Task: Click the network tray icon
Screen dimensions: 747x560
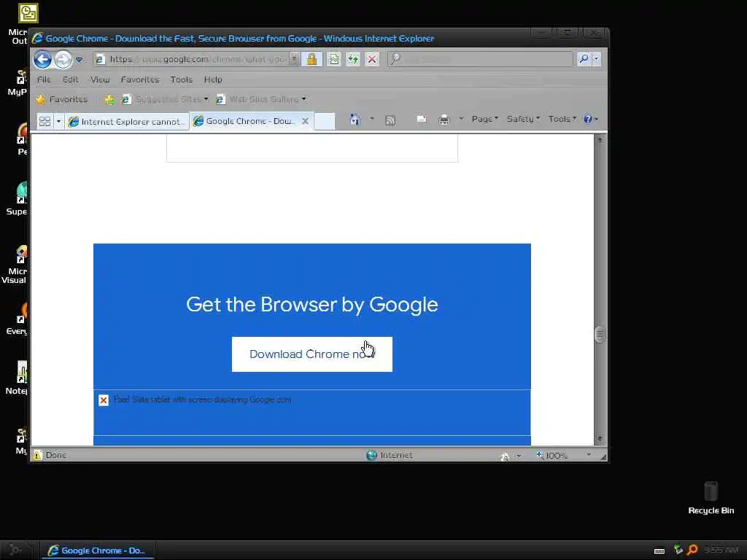Action: pyautogui.click(x=678, y=550)
